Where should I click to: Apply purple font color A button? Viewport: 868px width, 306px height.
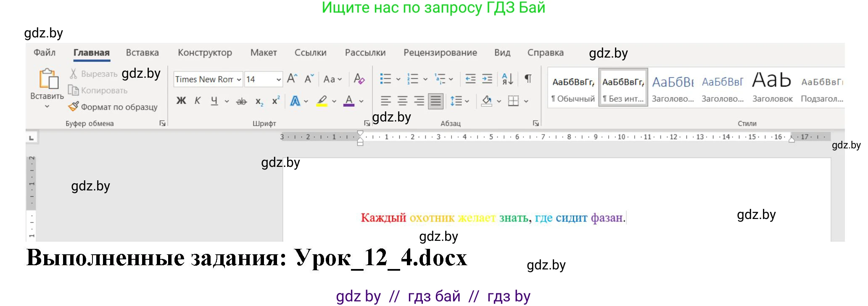point(349,101)
